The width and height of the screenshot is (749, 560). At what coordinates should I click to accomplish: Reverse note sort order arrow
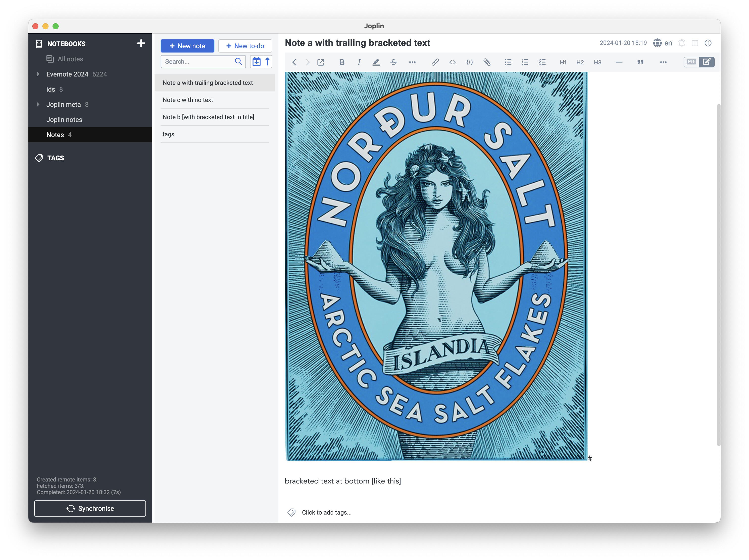coord(267,62)
